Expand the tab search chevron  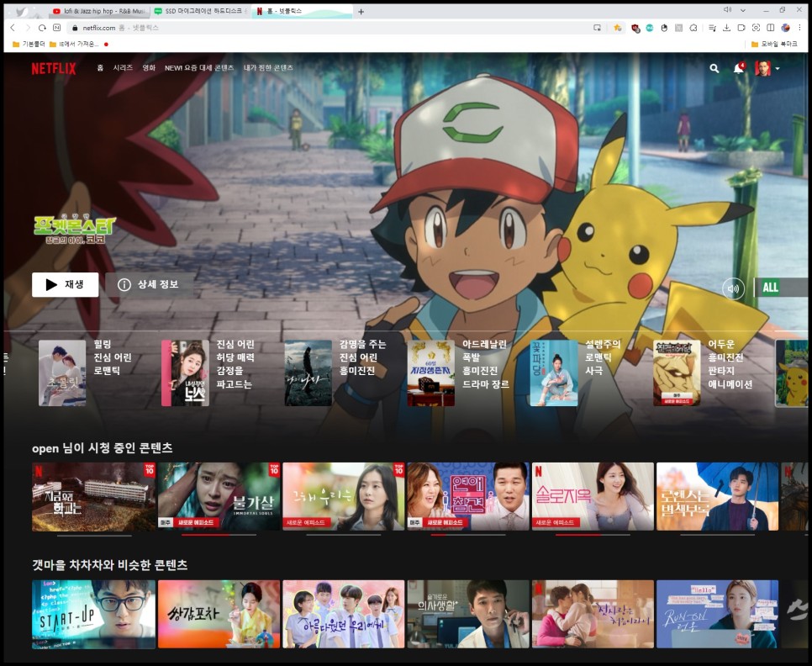743,10
